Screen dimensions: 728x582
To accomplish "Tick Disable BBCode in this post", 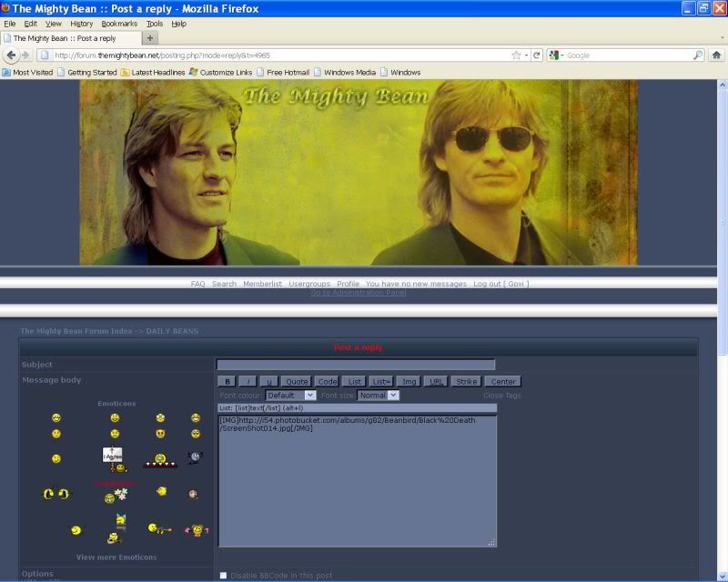I will click(223, 576).
